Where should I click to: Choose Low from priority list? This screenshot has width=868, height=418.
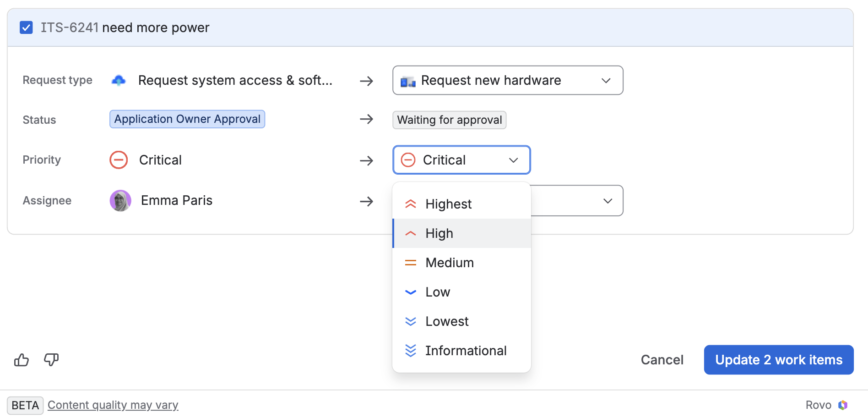pos(462,292)
